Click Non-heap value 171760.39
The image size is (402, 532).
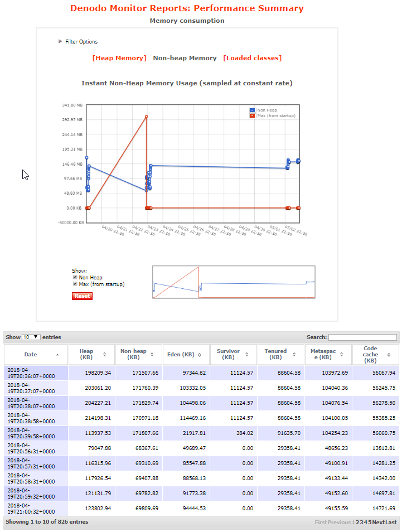(x=145, y=388)
